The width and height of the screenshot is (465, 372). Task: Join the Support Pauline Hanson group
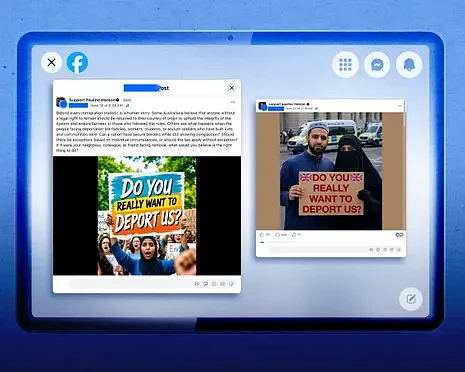point(127,100)
